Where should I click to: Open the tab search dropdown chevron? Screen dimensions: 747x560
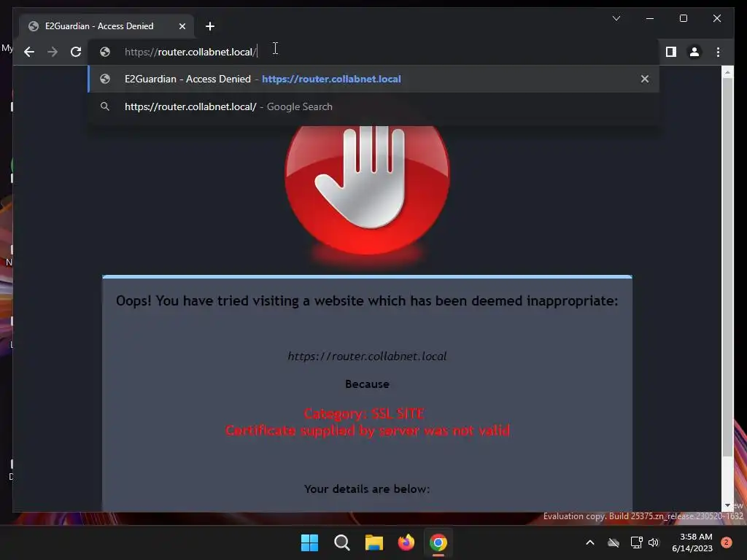[616, 18]
